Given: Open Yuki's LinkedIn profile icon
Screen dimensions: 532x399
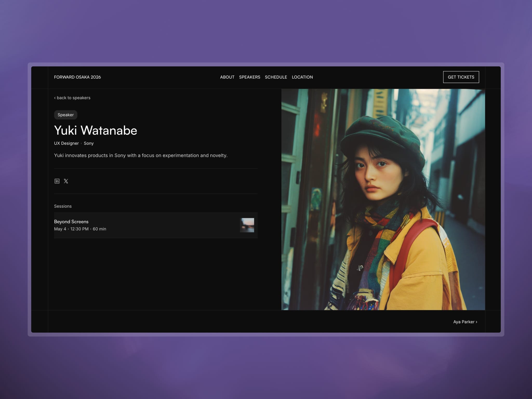Looking at the screenshot, I should click(57, 181).
